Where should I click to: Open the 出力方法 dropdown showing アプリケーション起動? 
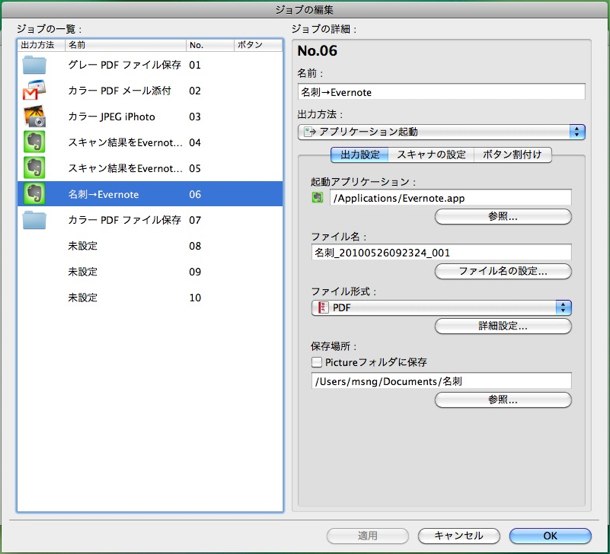tap(442, 132)
